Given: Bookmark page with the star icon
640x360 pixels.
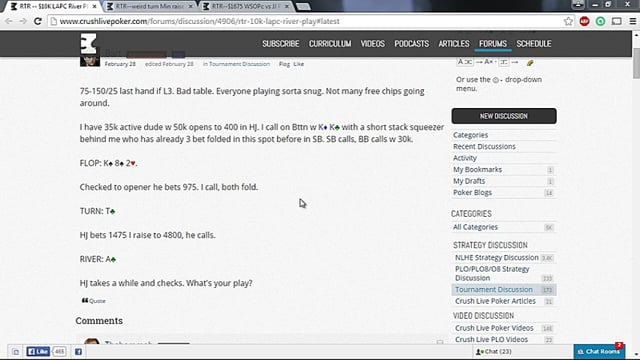Looking at the screenshot, I should click(568, 21).
